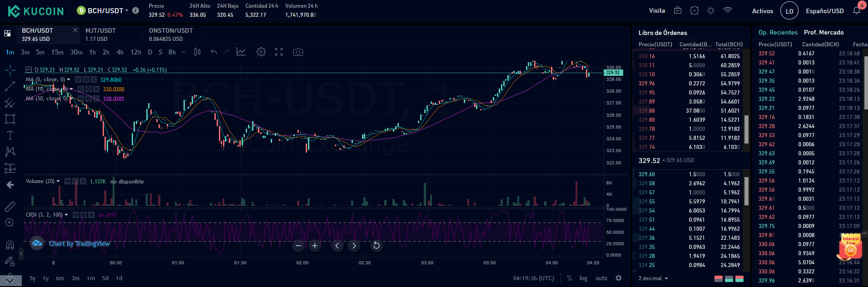868x287 pixels.
Task: Open candlestick chart style selector
Action: click(197, 52)
